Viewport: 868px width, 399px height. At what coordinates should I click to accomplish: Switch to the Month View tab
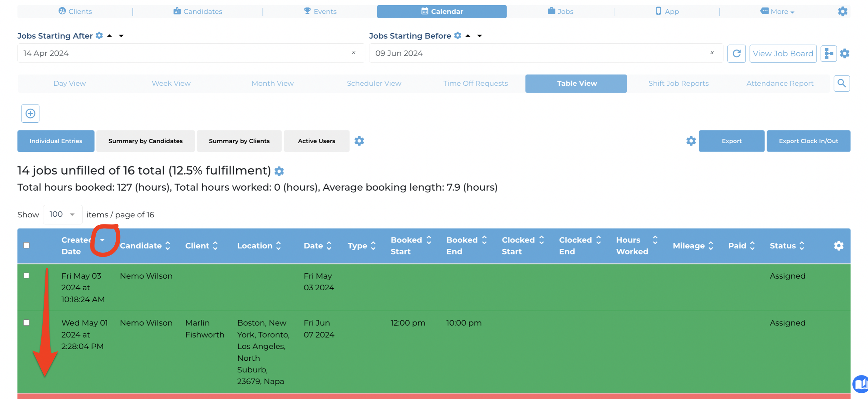click(x=272, y=83)
